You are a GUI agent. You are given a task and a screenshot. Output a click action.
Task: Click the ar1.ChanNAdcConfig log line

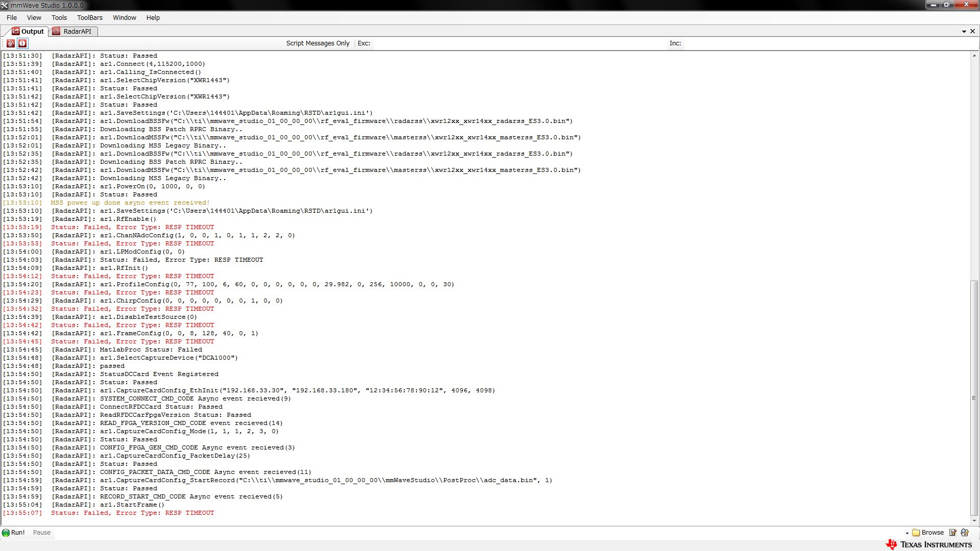[x=149, y=235]
